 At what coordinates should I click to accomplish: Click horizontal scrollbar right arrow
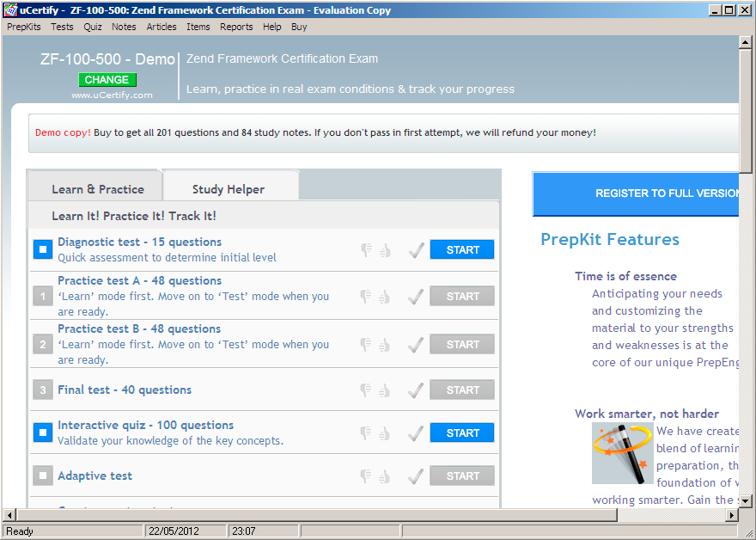732,515
